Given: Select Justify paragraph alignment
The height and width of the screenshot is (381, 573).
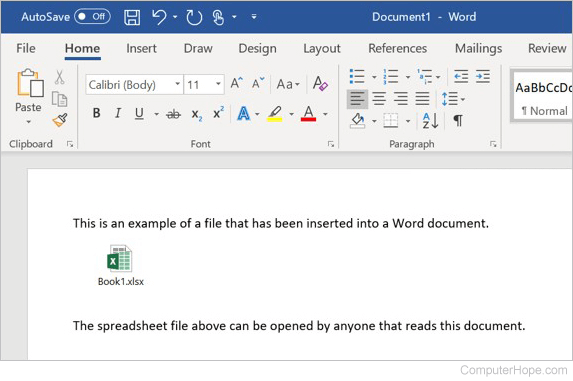Looking at the screenshot, I should (422, 99).
